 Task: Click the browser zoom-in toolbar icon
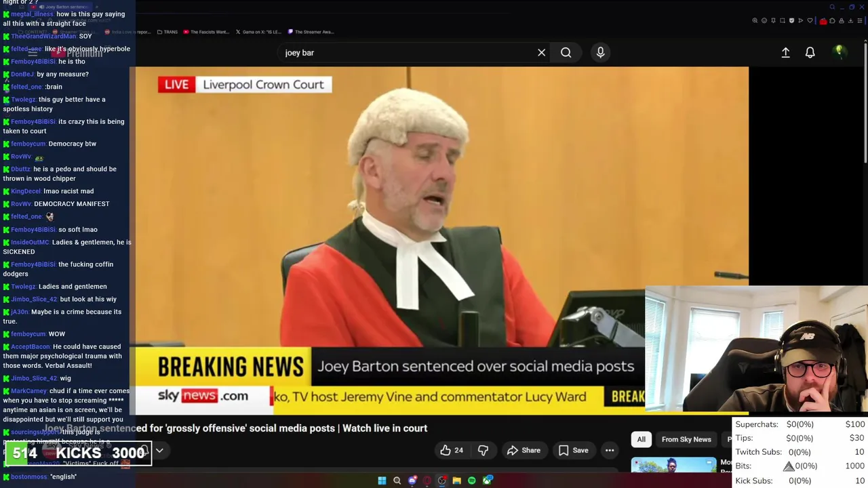755,20
